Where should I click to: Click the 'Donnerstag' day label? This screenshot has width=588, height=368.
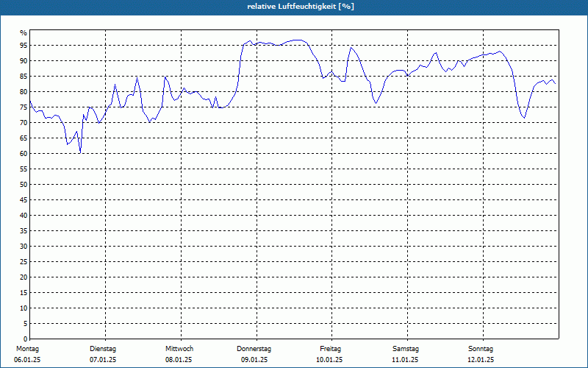(254, 349)
